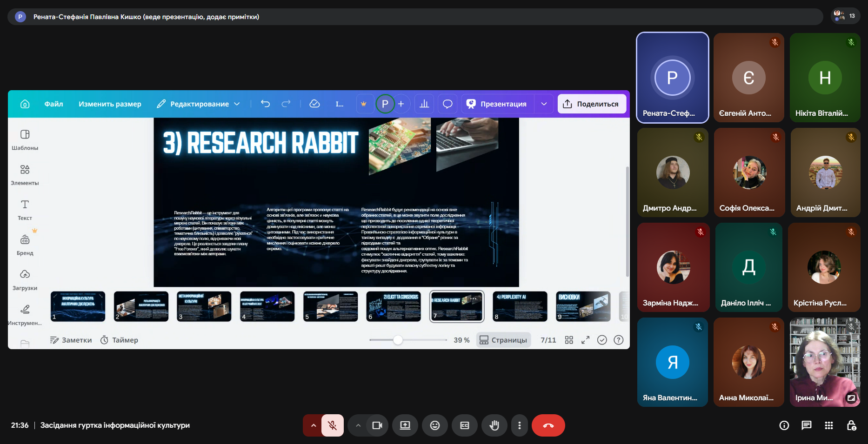868x444 pixels.
Task: Open comments bubble icon in Canva
Action: [447, 104]
